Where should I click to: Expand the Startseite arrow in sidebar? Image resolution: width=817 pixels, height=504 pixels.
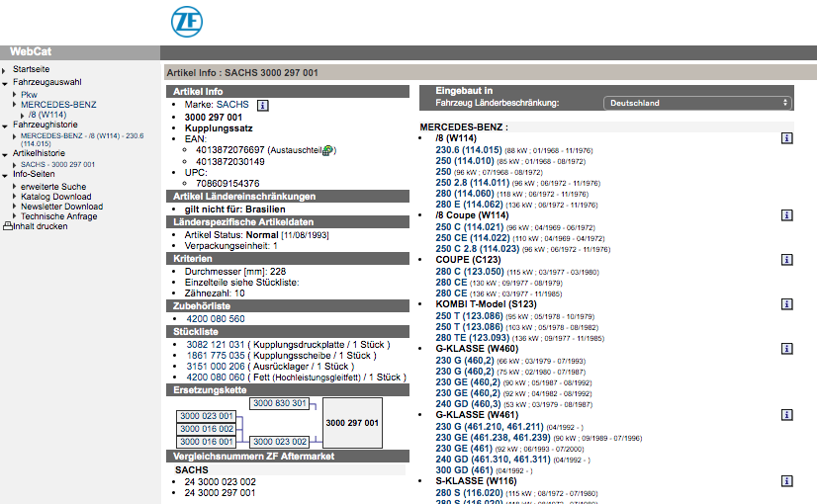tap(4, 70)
